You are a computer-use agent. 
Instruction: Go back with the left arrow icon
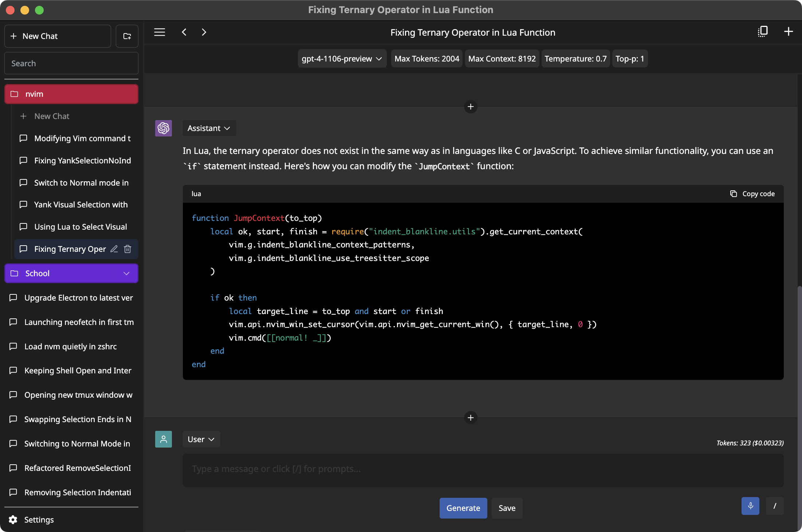click(x=184, y=32)
